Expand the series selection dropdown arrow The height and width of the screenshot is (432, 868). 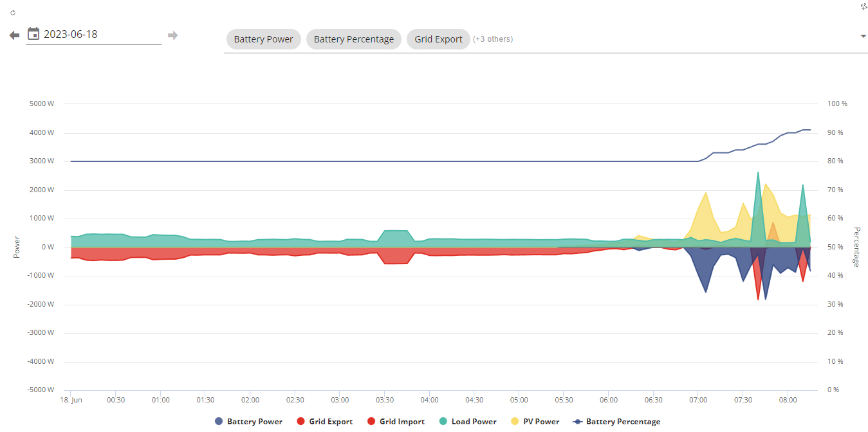click(863, 36)
